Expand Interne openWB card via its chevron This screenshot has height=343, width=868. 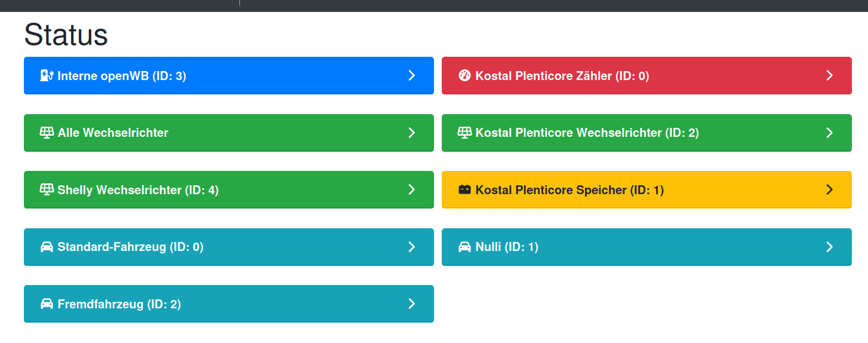(411, 75)
